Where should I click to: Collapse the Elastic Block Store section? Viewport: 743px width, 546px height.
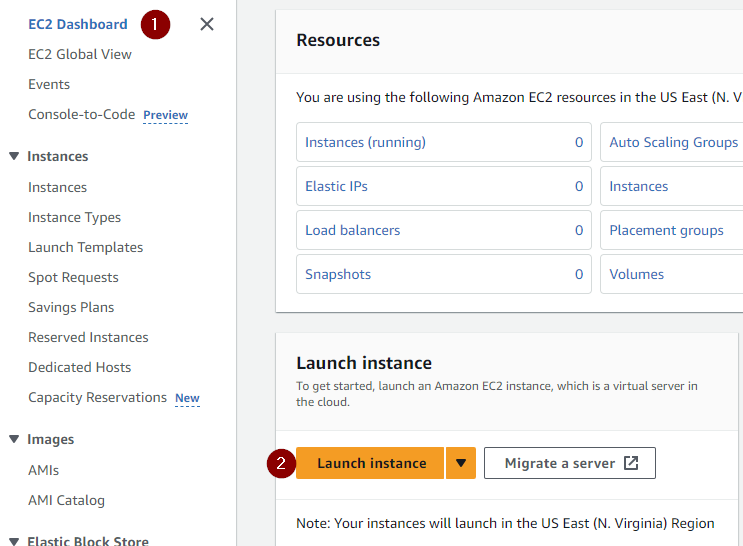[x=14, y=542]
